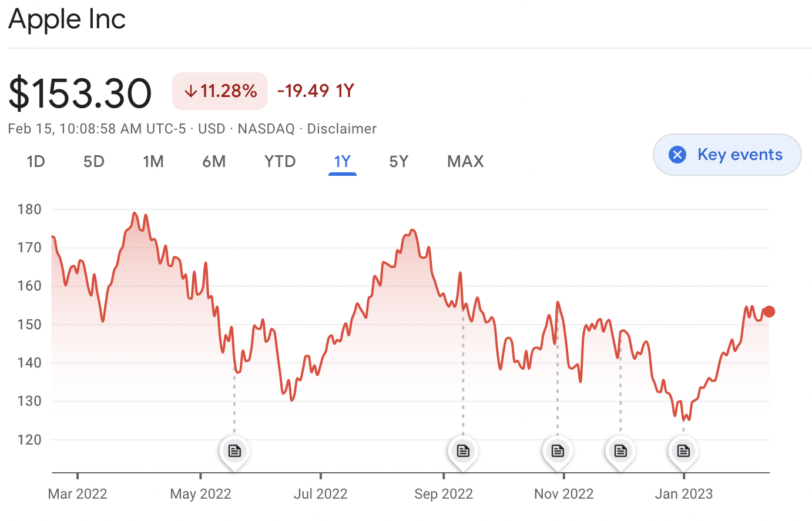Enable the 5Y chart view

(398, 161)
